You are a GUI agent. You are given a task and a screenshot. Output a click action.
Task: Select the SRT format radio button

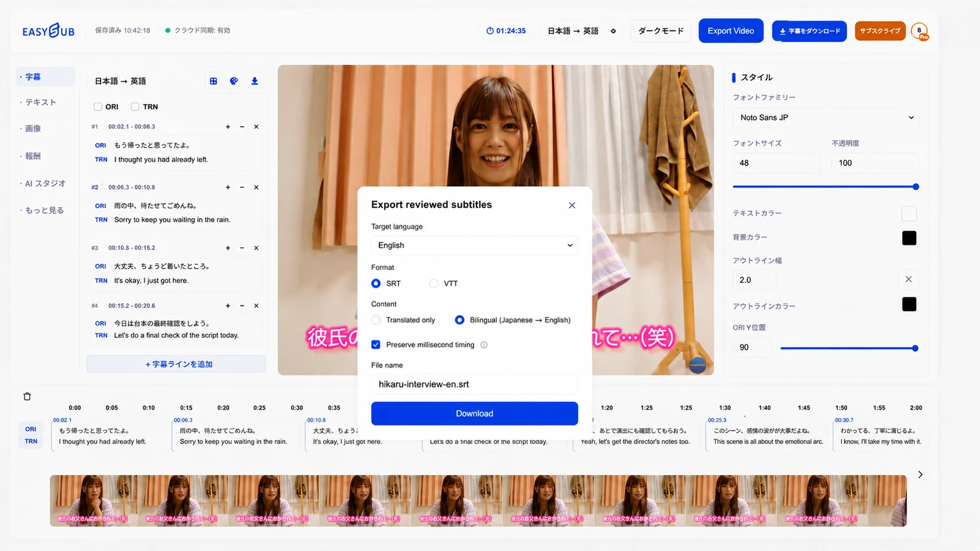pos(376,283)
